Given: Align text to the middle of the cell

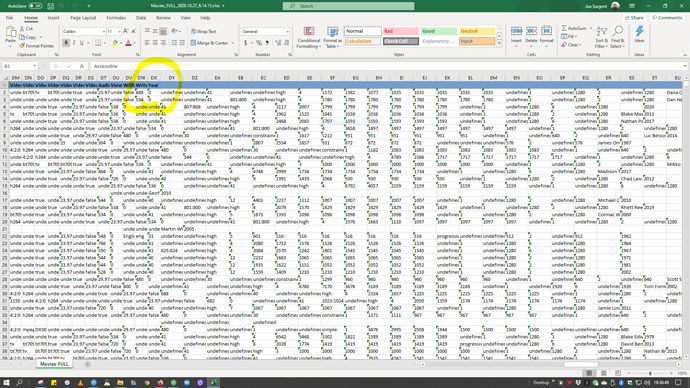Looking at the screenshot, I should 155,31.
